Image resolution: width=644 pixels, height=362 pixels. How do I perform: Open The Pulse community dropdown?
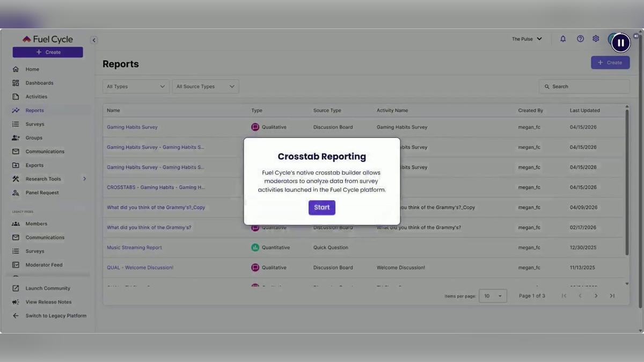pyautogui.click(x=527, y=39)
